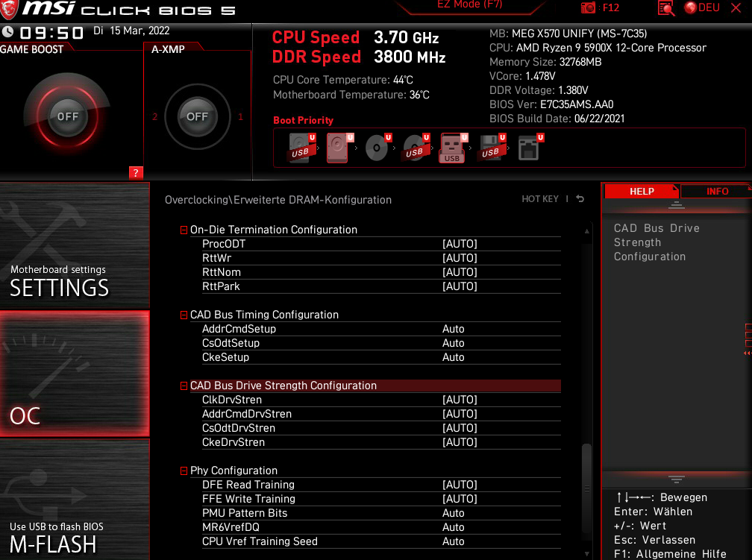752x560 pixels.
Task: Edit the AddrCmdSetup Auto value field
Action: [454, 329]
